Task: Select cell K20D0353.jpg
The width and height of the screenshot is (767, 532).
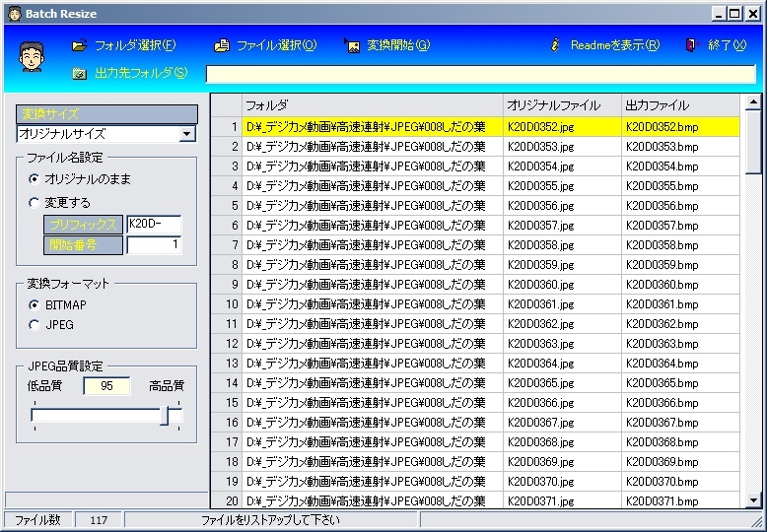Action: 562,147
